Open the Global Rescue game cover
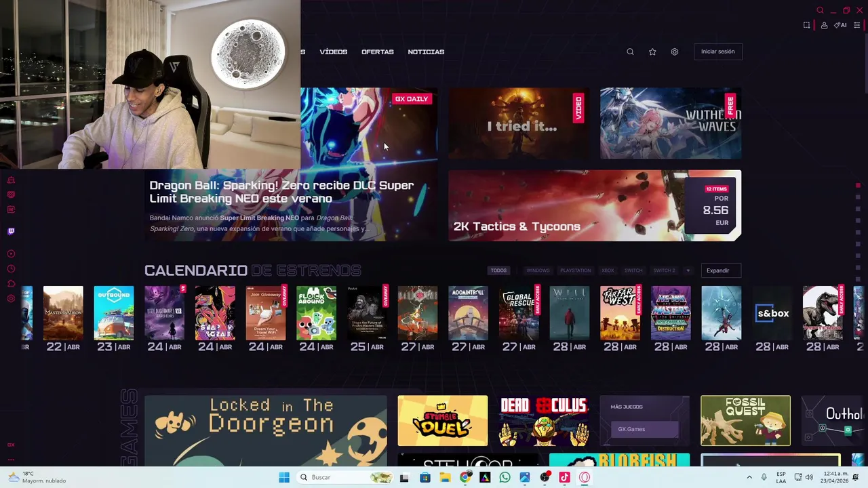 pyautogui.click(x=519, y=313)
